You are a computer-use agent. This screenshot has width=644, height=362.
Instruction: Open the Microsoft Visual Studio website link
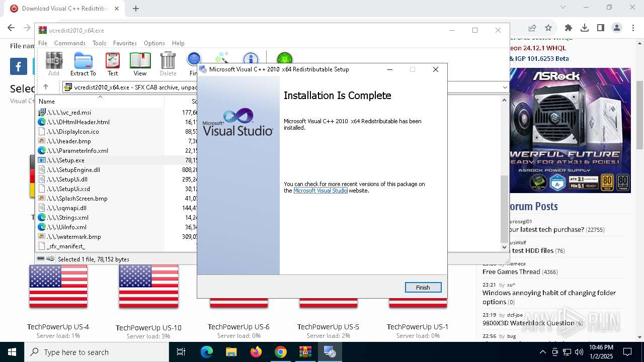(x=320, y=191)
